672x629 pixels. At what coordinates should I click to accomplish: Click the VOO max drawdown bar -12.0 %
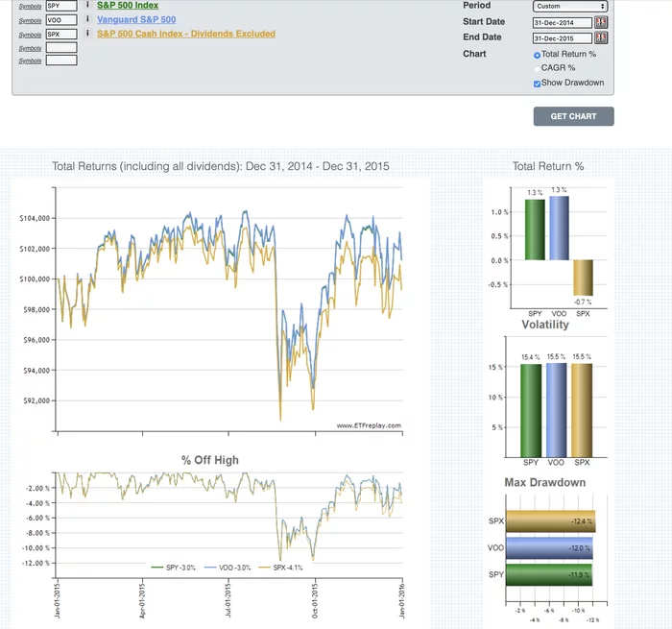coord(549,548)
